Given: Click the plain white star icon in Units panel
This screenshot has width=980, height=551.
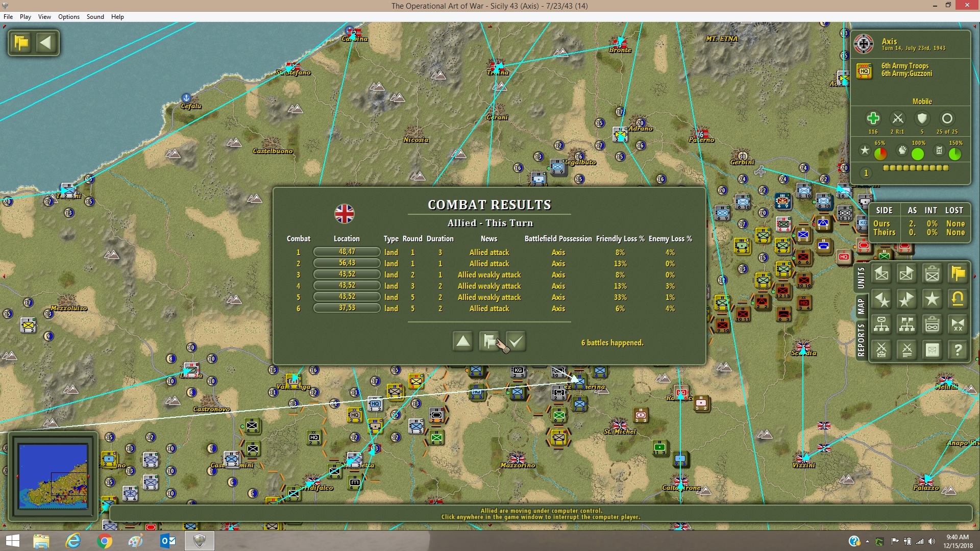Looking at the screenshot, I should [x=932, y=299].
